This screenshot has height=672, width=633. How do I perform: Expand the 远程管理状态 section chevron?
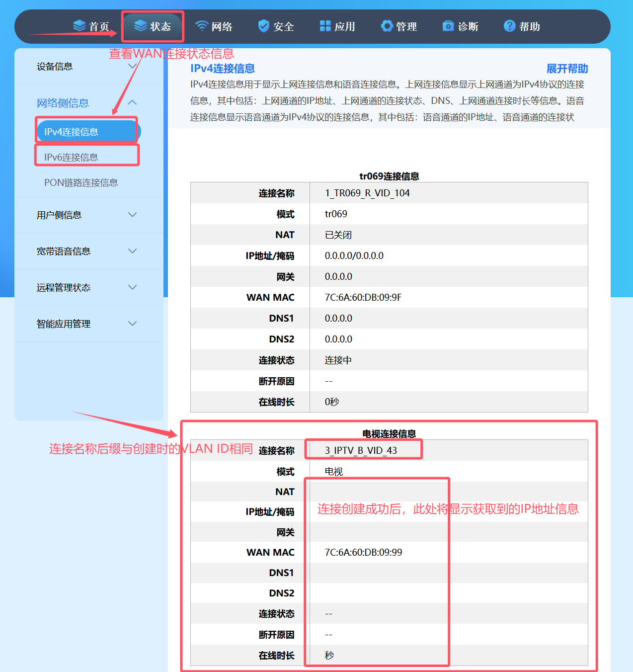132,287
